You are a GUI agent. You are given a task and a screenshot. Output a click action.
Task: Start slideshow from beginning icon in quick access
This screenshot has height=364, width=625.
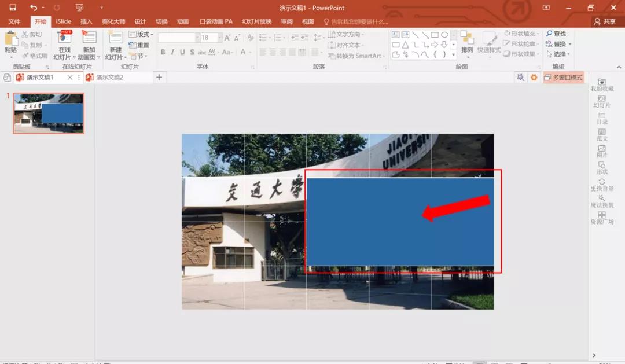pyautogui.click(x=79, y=8)
